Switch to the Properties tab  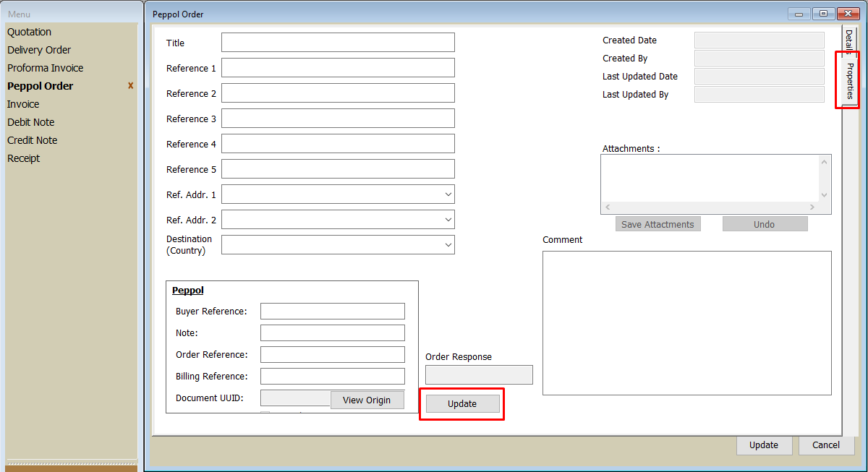(850, 80)
